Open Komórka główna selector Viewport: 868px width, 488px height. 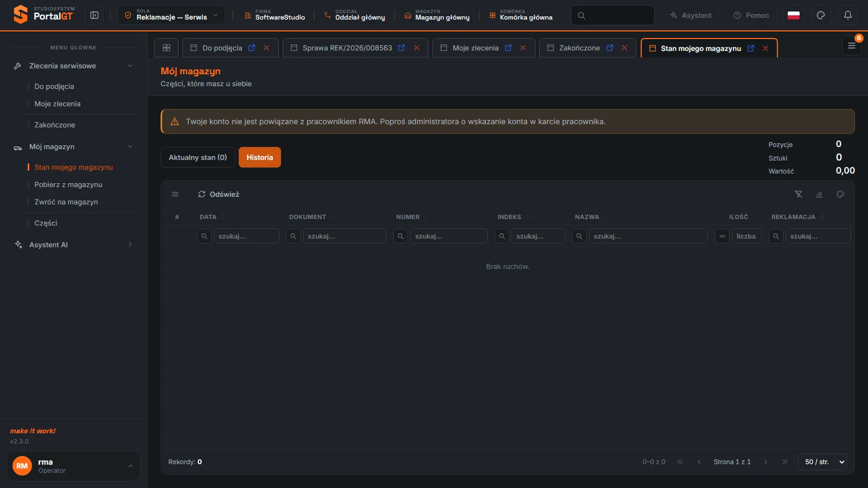click(521, 15)
